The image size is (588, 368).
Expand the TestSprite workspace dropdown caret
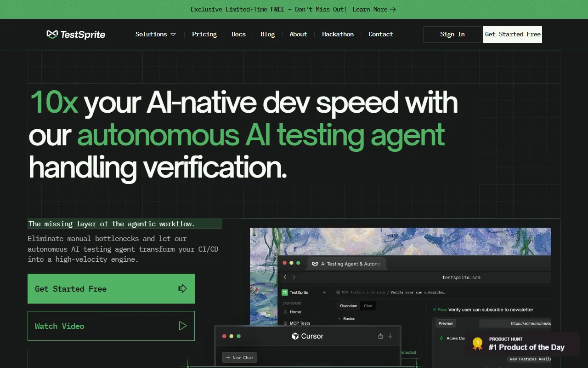(324, 293)
